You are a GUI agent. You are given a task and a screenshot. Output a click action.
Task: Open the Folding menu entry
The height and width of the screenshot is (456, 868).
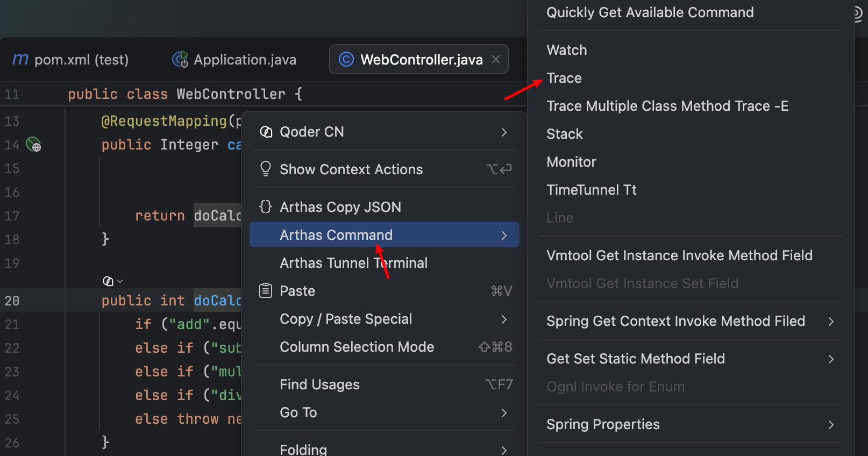(x=385, y=449)
